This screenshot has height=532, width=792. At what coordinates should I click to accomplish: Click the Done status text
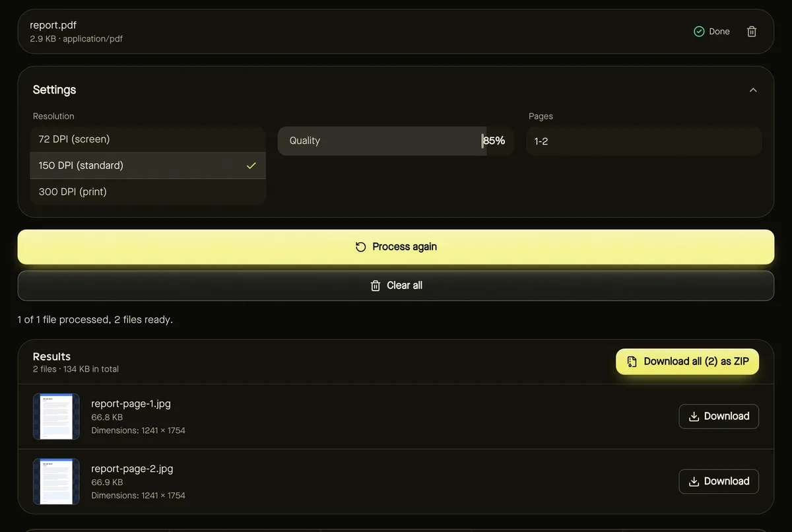719,32
